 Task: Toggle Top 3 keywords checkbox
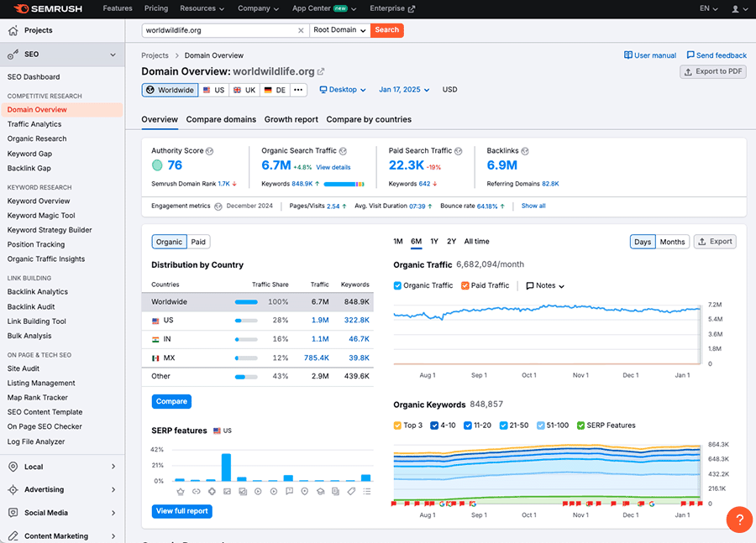[x=397, y=426]
